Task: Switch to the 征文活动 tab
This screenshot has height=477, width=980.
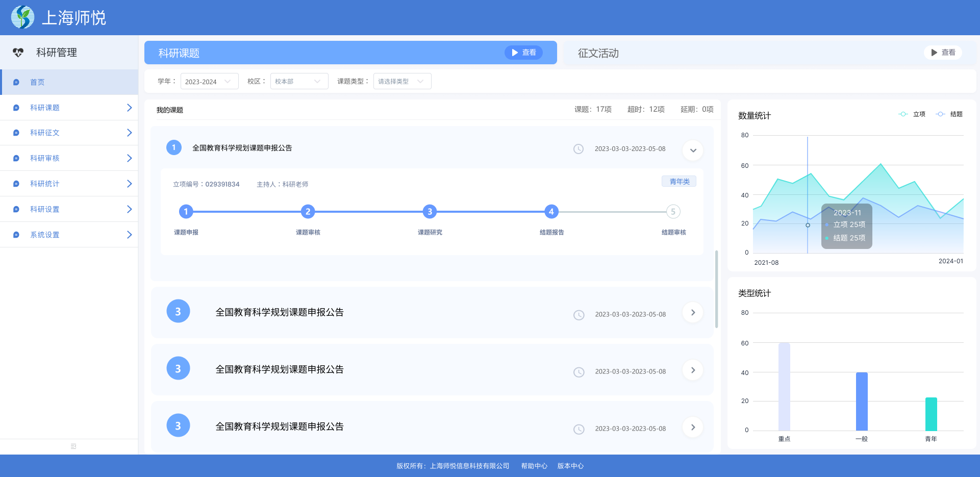Action: (x=598, y=53)
